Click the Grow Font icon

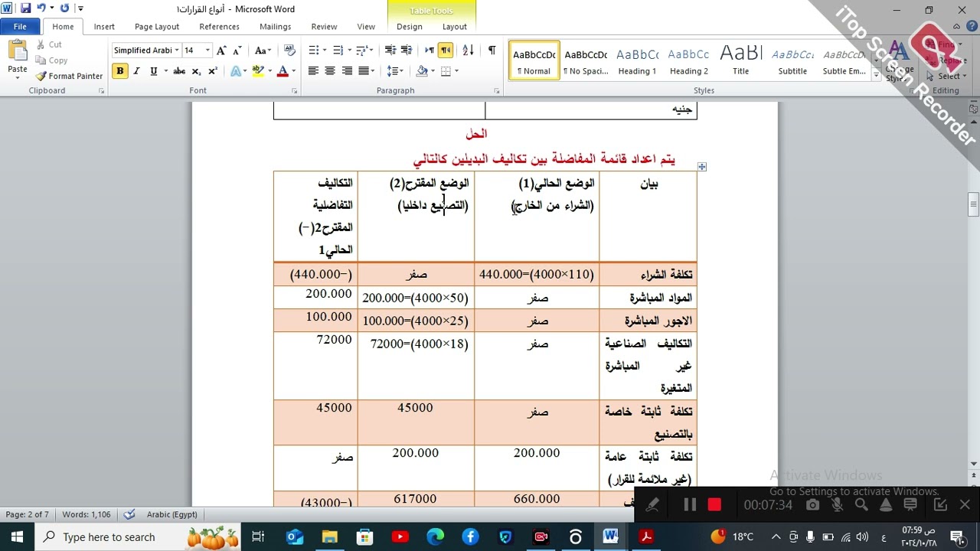[221, 51]
